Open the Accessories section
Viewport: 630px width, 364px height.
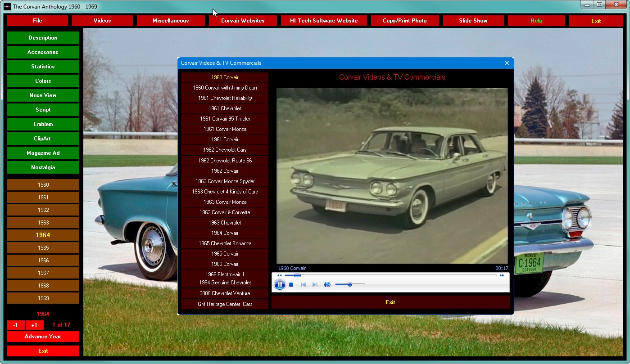point(43,52)
